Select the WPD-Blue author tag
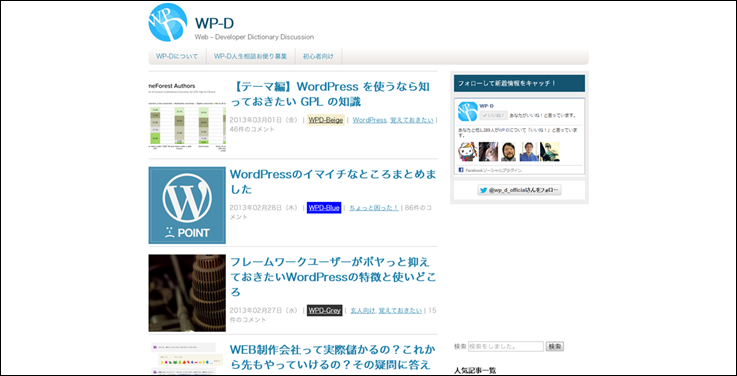737x376 pixels. coord(324,208)
